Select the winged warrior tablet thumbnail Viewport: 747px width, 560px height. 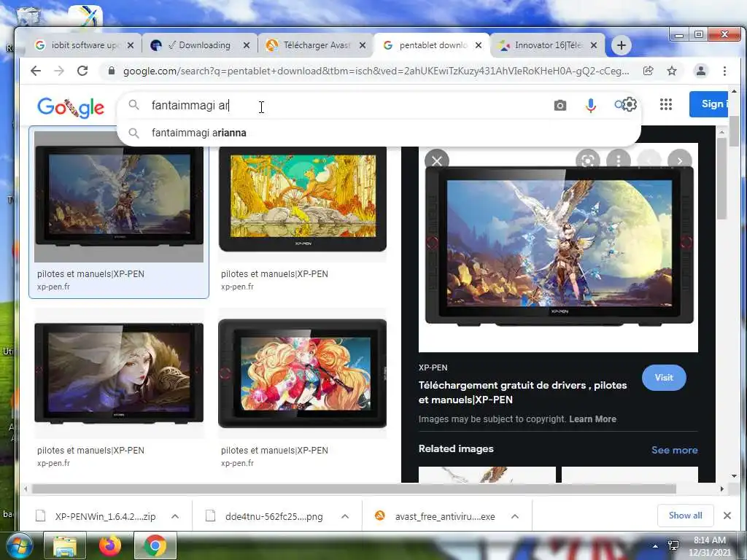(119, 196)
